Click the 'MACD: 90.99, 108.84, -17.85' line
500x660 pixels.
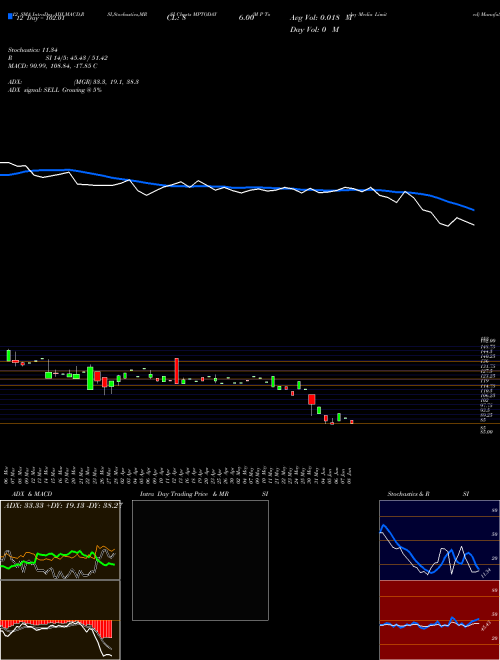point(53,66)
